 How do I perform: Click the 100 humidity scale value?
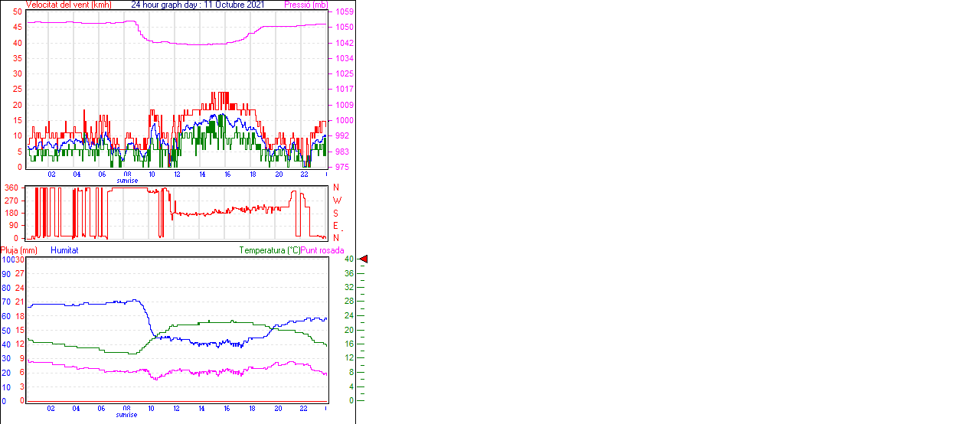8,259
